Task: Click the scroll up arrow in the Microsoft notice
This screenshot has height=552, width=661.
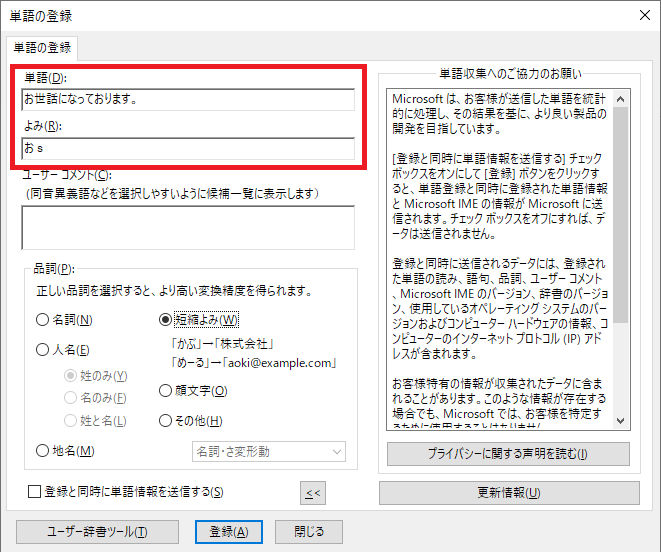Action: [x=621, y=99]
